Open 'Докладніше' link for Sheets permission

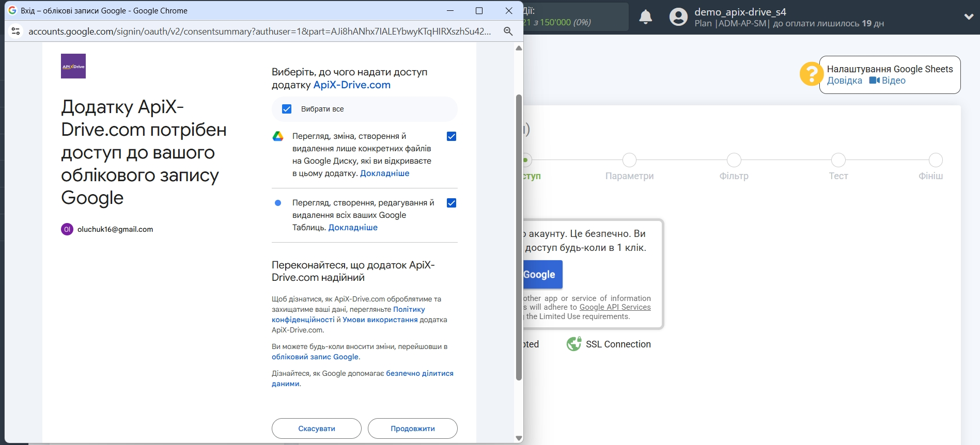coord(353,228)
